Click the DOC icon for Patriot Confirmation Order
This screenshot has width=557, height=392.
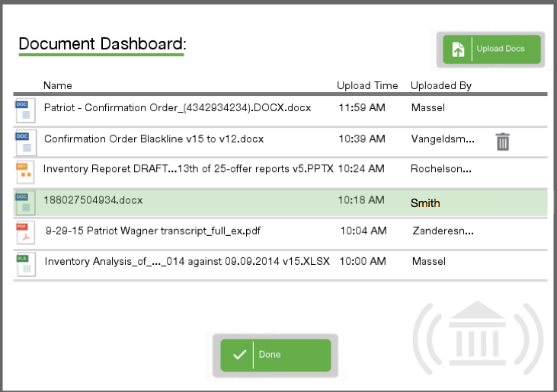pos(24,110)
